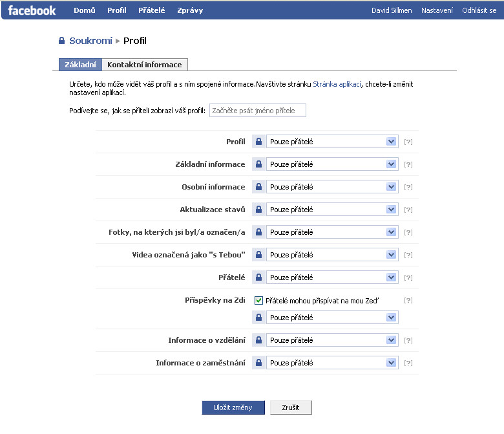Open help [?] for Přátelé row
Screen dimensions: 504x434
click(408, 277)
